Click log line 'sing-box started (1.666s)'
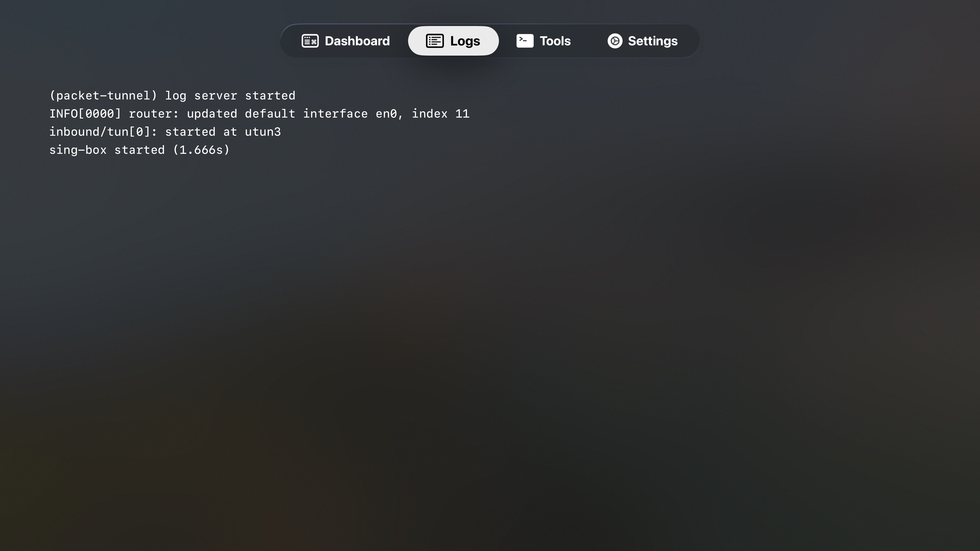This screenshot has width=980, height=551. click(x=140, y=150)
